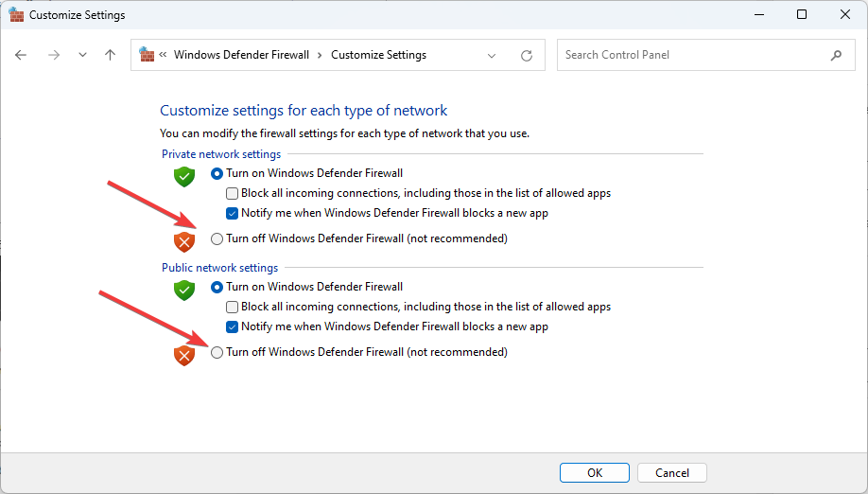Image resolution: width=868 pixels, height=494 pixels.
Task: Go up one level with up arrow
Action: 111,55
